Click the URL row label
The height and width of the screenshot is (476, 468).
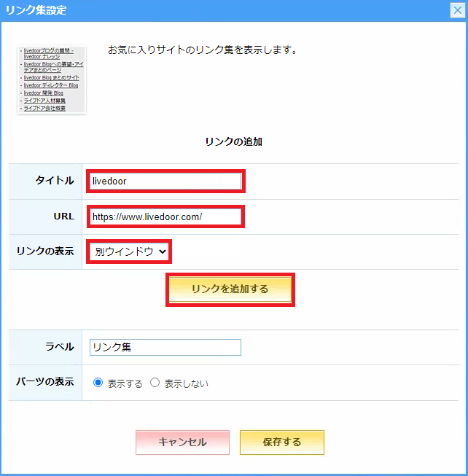click(63, 216)
